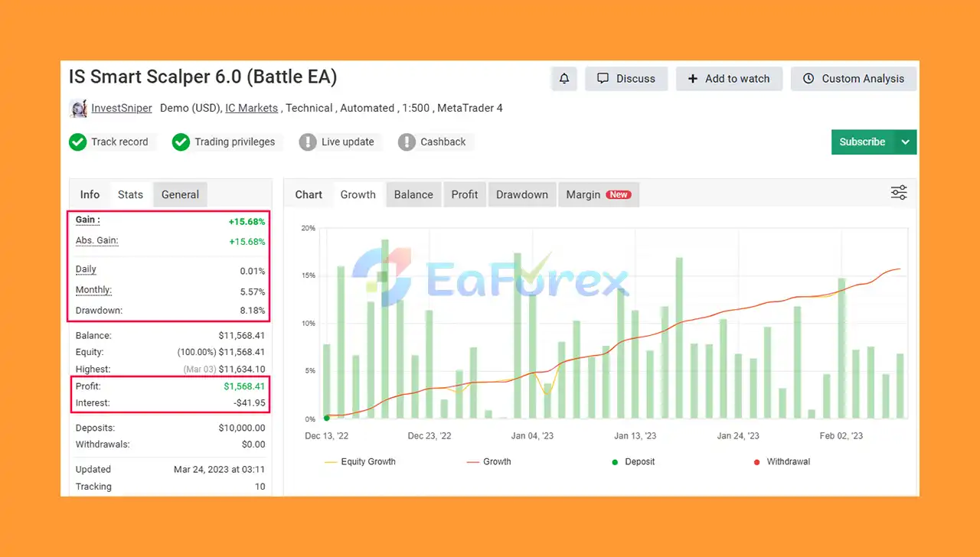Click the Interest -$41.95 value

click(x=250, y=403)
